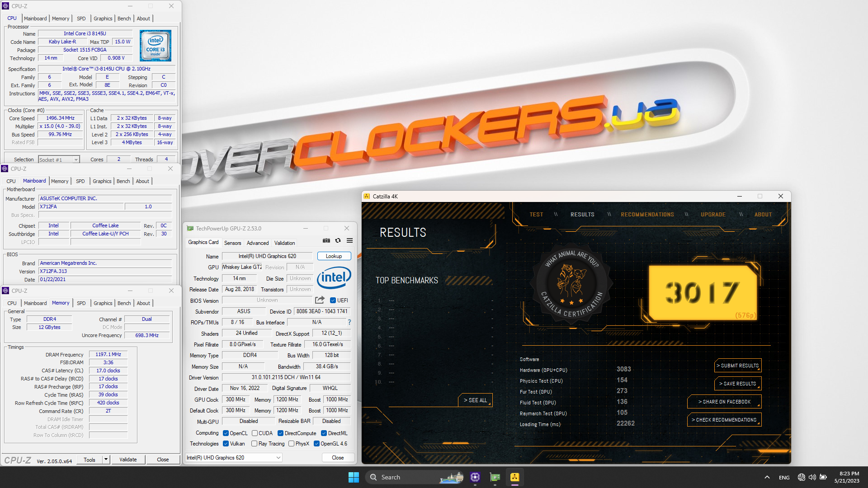868x488 pixels.
Task: Open CPU-Z from the taskbar
Action: (475, 477)
